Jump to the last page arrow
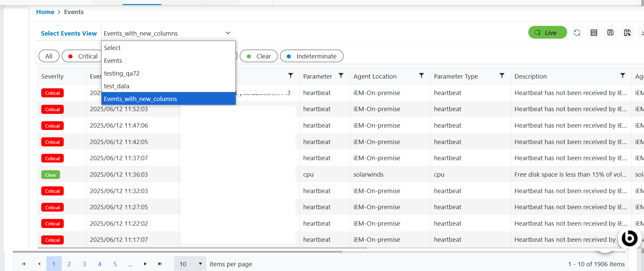 (160, 264)
